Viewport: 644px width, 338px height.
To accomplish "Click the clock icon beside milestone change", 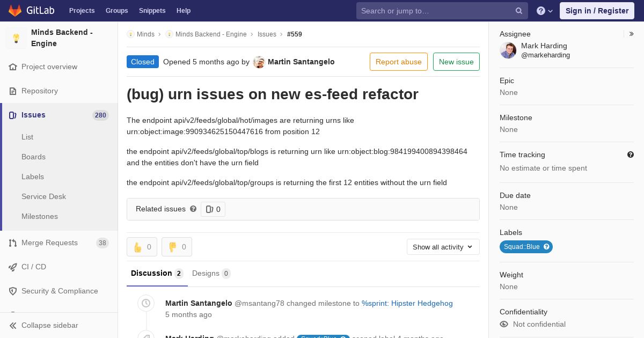I will pyautogui.click(x=146, y=303).
